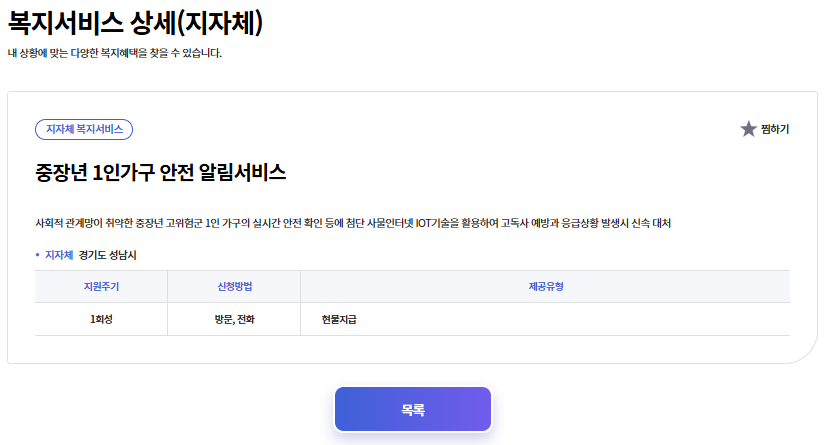Select the 지원주기 column header
Viewport: 829px width, 445px height.
click(101, 287)
